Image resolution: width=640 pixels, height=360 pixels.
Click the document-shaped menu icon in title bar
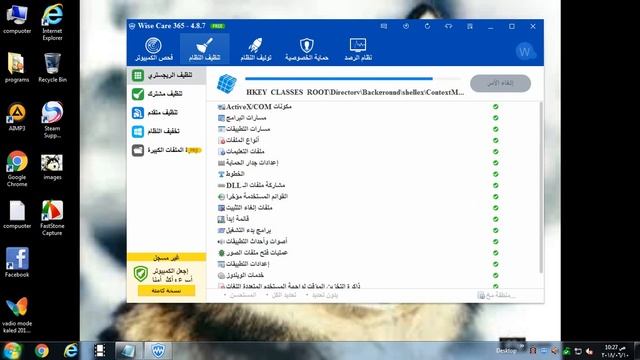(470, 26)
